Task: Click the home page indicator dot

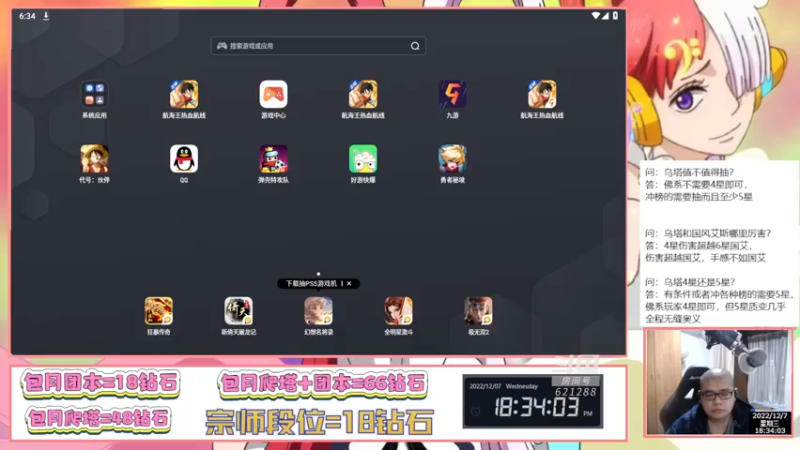Action: (318, 274)
